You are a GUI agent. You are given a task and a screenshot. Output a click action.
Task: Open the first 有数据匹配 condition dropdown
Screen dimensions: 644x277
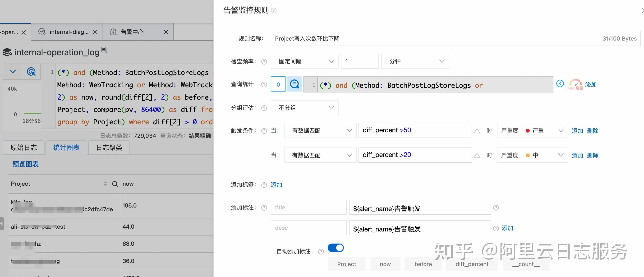320,130
